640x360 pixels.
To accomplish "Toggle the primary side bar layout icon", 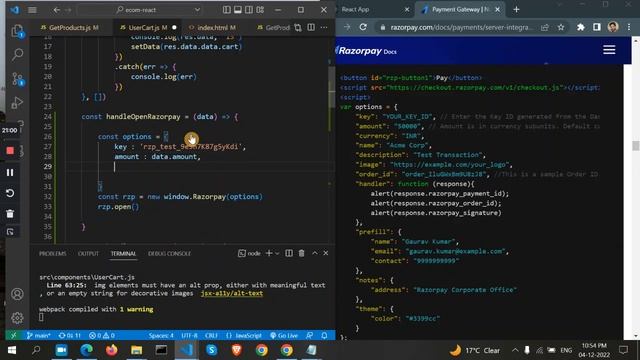I will [227, 9].
